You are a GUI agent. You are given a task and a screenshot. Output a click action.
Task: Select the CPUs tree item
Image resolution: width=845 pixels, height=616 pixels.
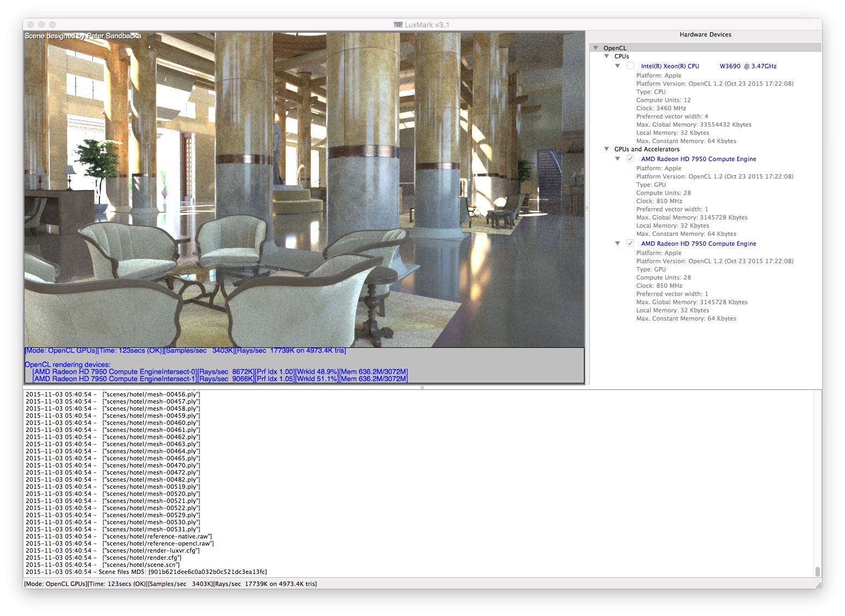coord(622,56)
